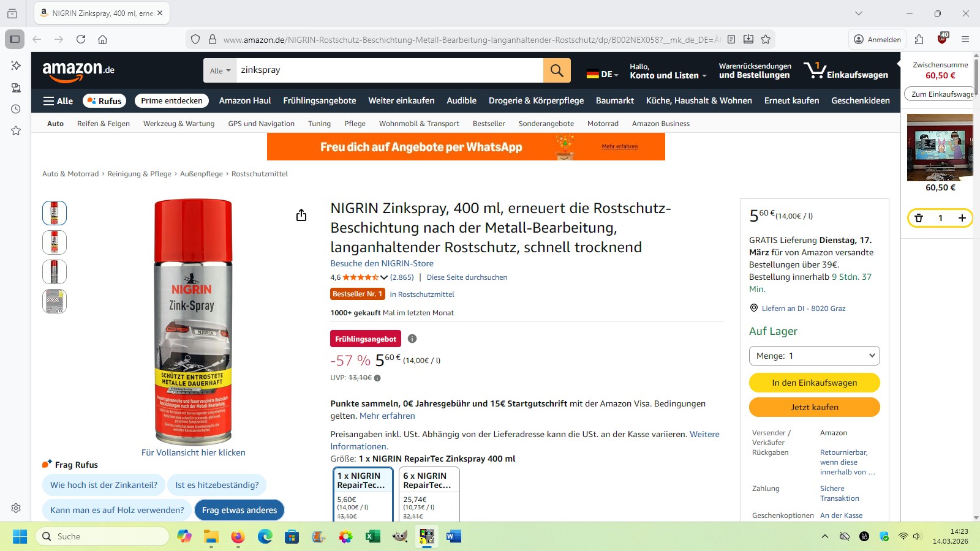This screenshot has height=551, width=980.
Task: Increase cart quantity with the plus button
Action: pos(962,218)
